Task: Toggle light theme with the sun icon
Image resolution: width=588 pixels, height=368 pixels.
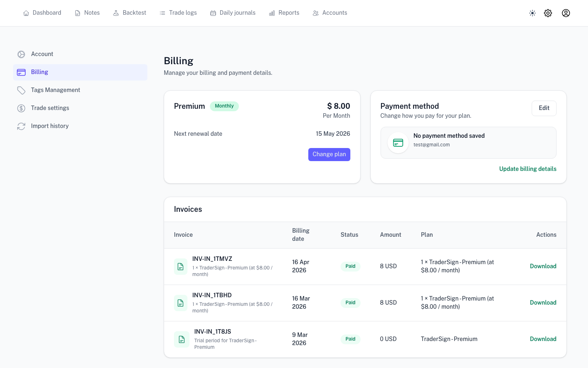Action: point(532,13)
